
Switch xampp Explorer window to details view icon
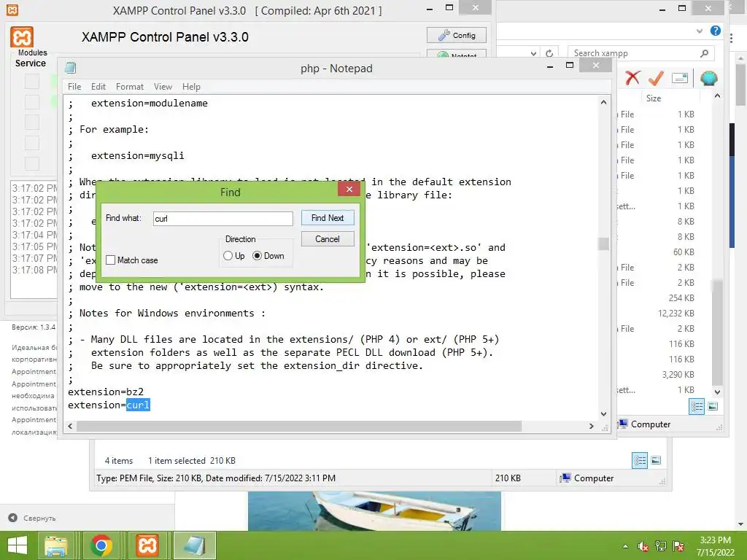[697, 407]
